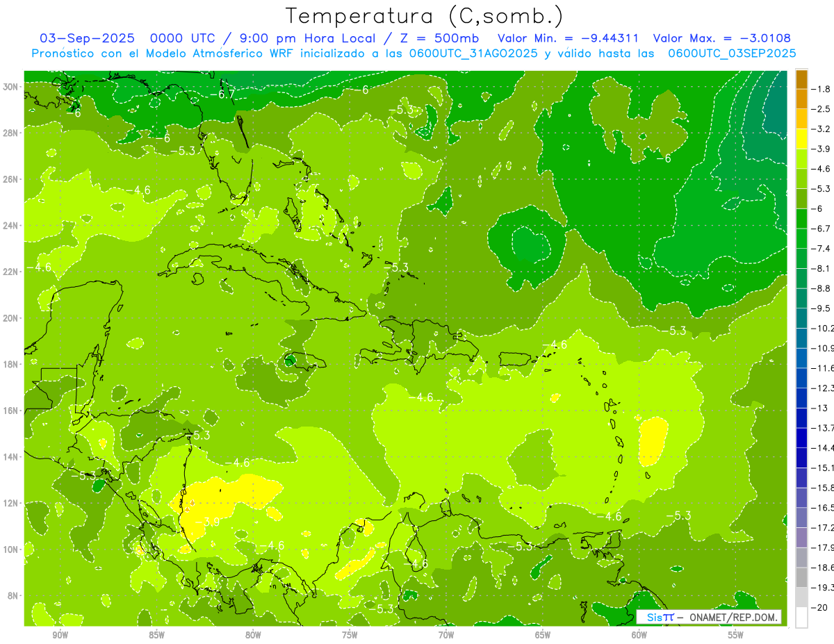
Task: Click the 'ONAMET/REP.DOM.' credit label
Action: (733, 617)
